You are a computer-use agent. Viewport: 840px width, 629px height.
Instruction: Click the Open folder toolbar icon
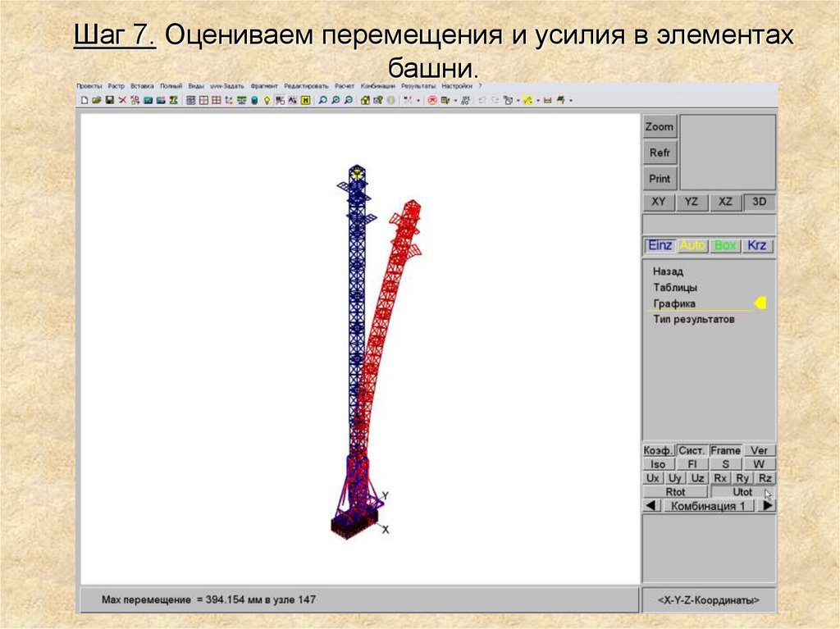tap(97, 100)
